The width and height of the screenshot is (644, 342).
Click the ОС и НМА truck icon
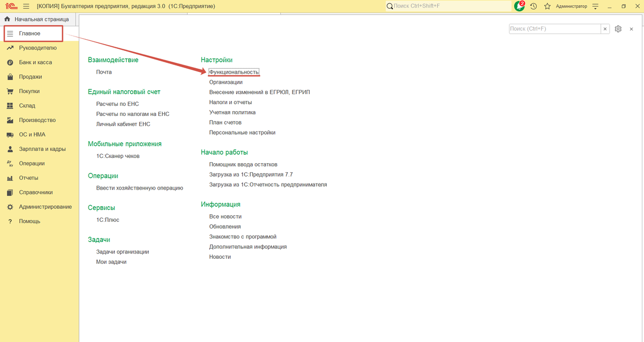[x=10, y=135]
